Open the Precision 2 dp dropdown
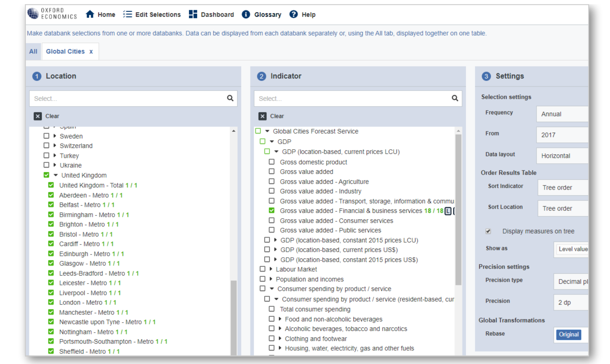This screenshot has height=364, width=610. click(x=571, y=302)
